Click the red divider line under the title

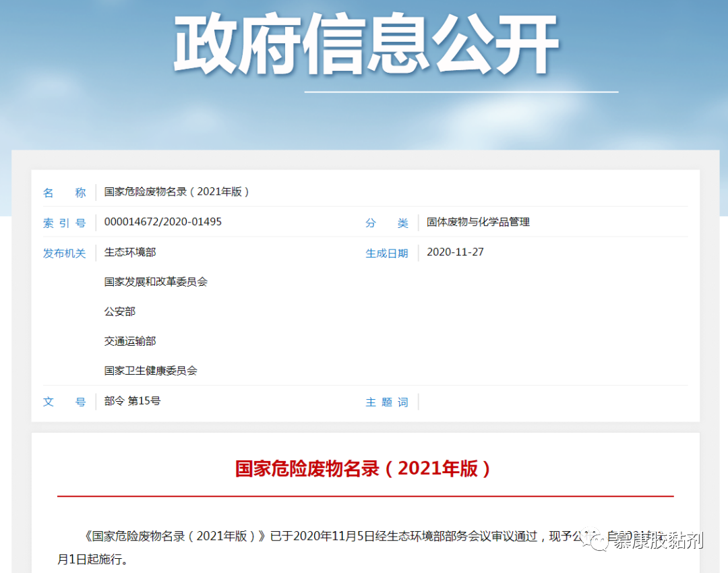[364, 495]
